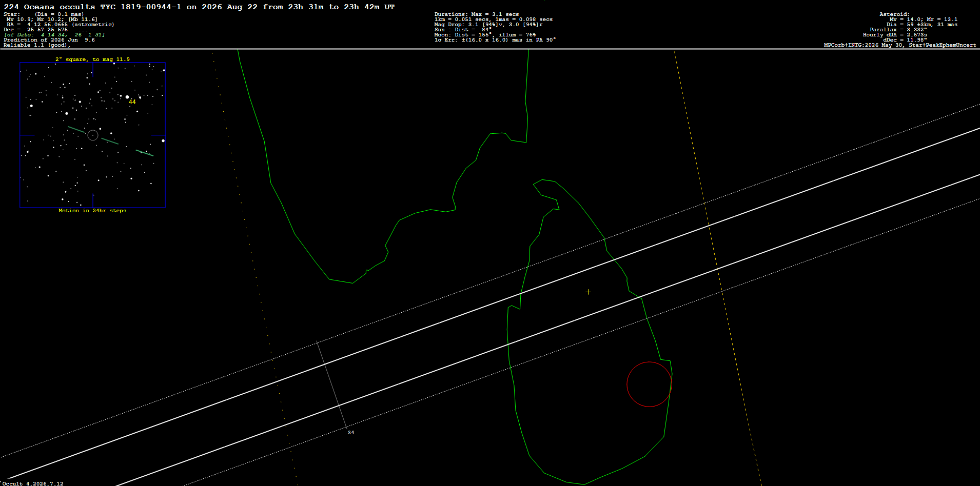Click 'Hourly dRA = 2.573s'
Screen dimensions: 980x486
point(895,35)
